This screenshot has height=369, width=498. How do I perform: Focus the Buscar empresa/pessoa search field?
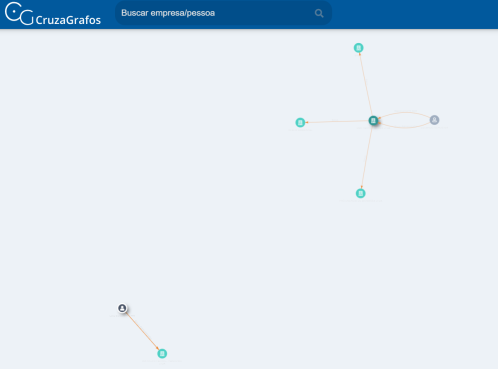223,13
